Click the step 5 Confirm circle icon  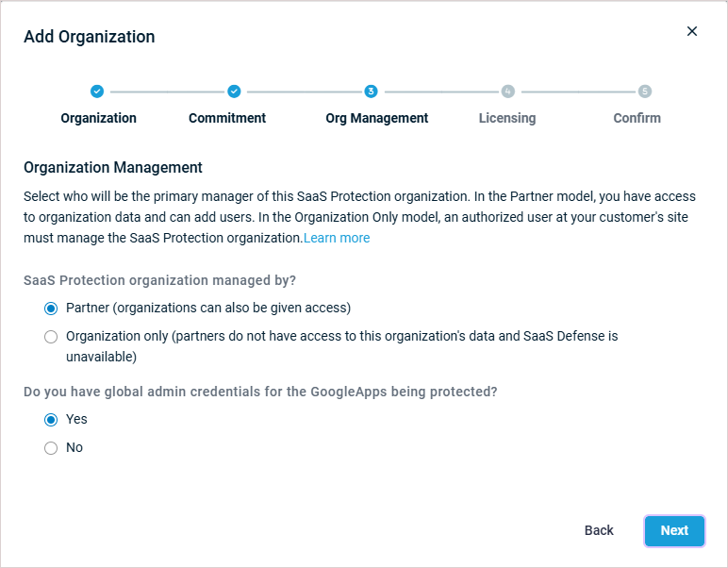coord(645,92)
